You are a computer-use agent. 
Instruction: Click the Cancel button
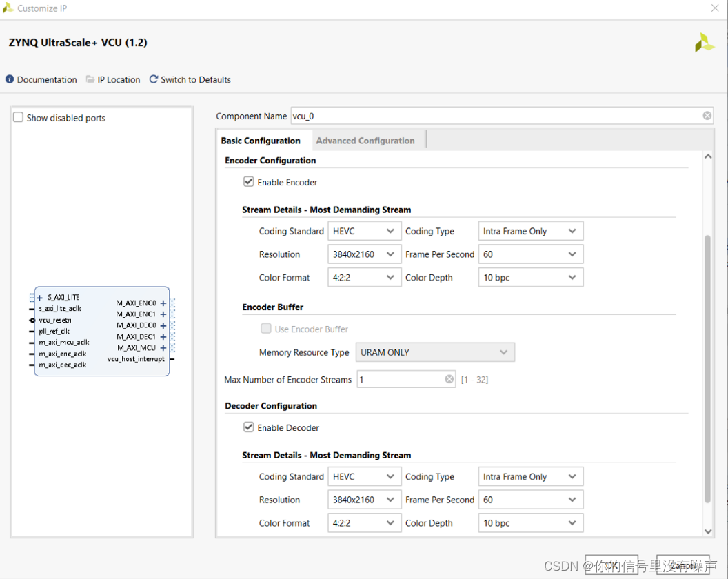pyautogui.click(x=682, y=565)
